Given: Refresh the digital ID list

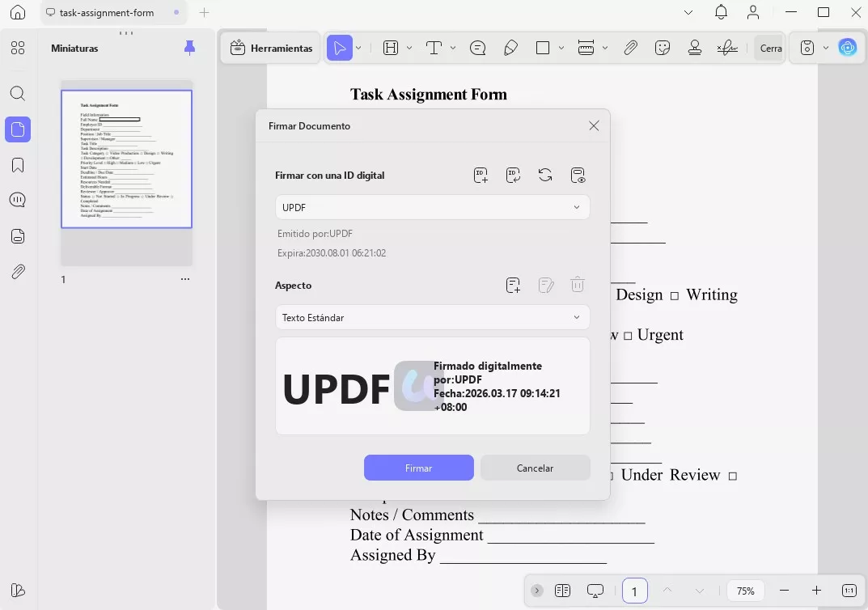Looking at the screenshot, I should (545, 176).
